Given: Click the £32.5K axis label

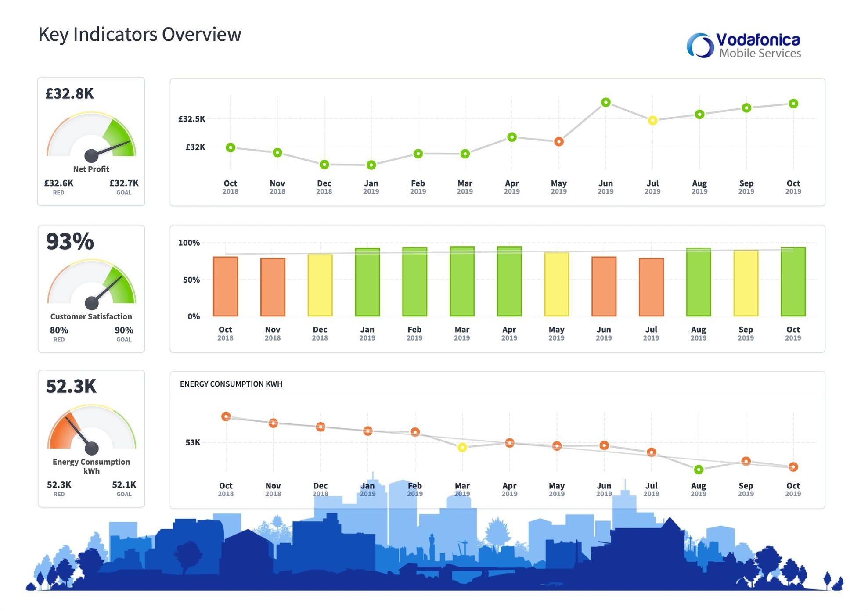Looking at the screenshot, I should pyautogui.click(x=192, y=119).
